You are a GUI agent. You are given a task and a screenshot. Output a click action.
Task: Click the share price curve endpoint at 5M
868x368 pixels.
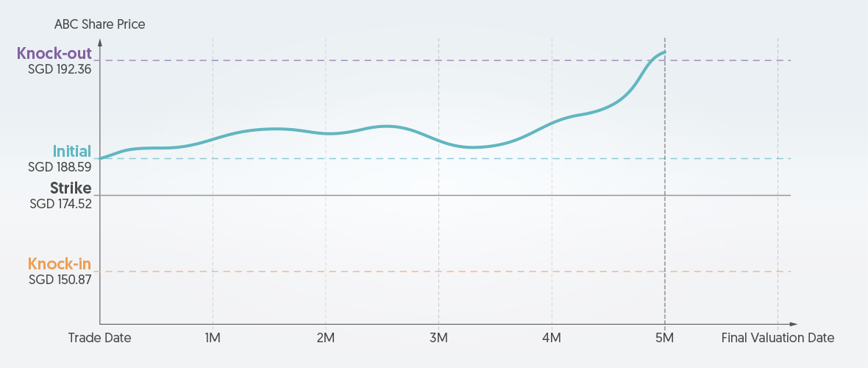tap(664, 52)
